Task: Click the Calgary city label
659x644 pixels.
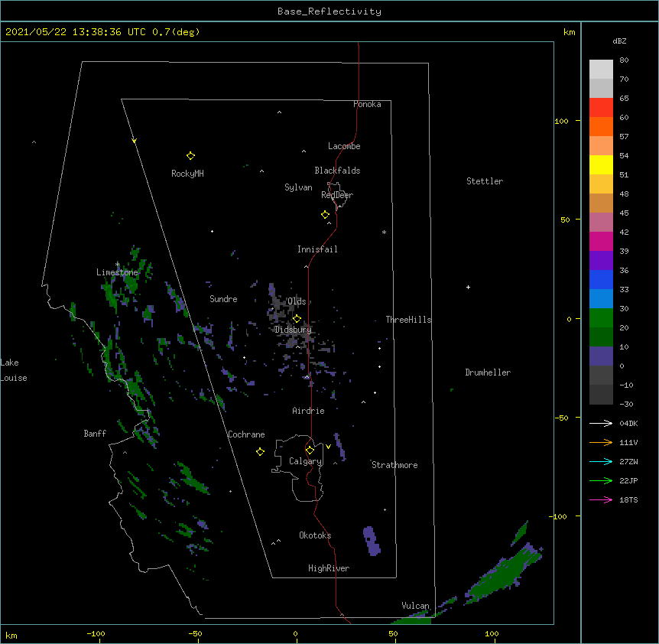Action: point(305,461)
